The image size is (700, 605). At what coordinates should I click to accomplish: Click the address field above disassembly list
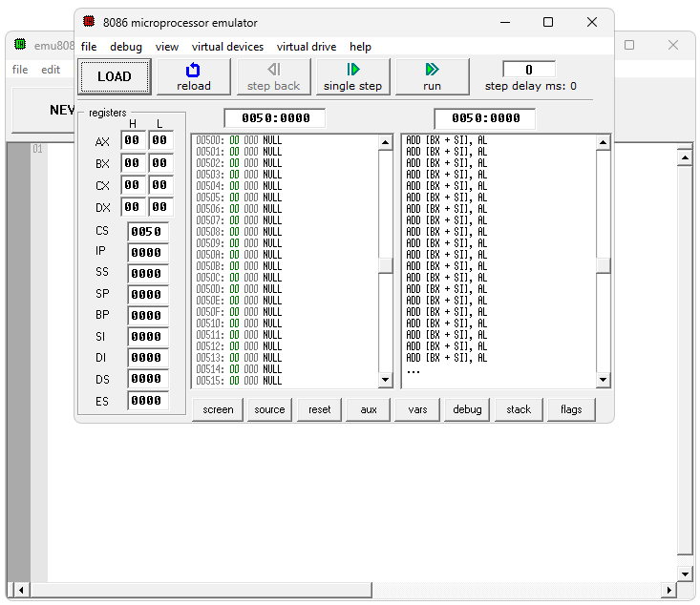pos(485,118)
